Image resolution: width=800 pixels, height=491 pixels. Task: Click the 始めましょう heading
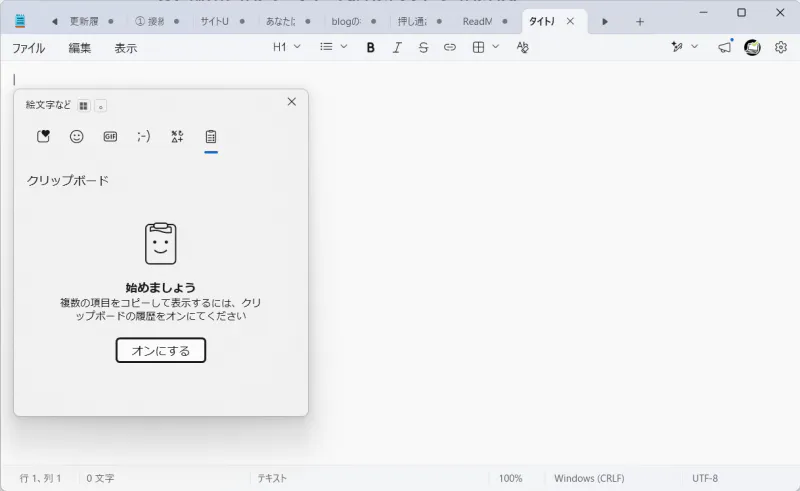pos(161,287)
